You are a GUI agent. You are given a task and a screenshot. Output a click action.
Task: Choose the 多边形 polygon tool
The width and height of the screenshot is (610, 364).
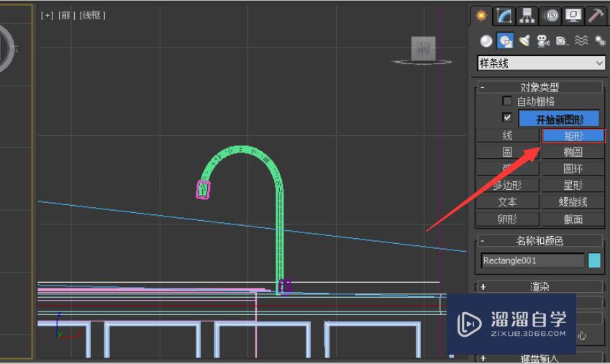pyautogui.click(x=507, y=186)
